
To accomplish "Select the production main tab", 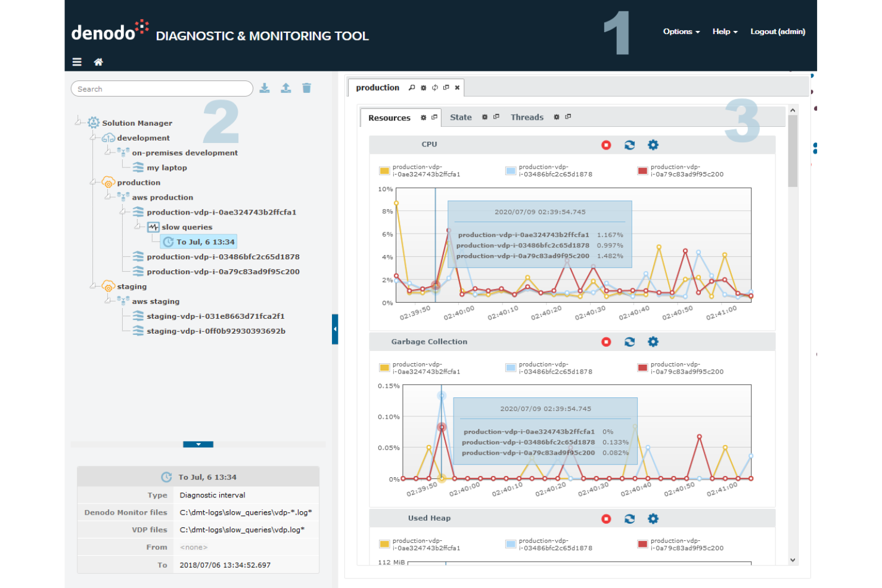I will click(378, 88).
